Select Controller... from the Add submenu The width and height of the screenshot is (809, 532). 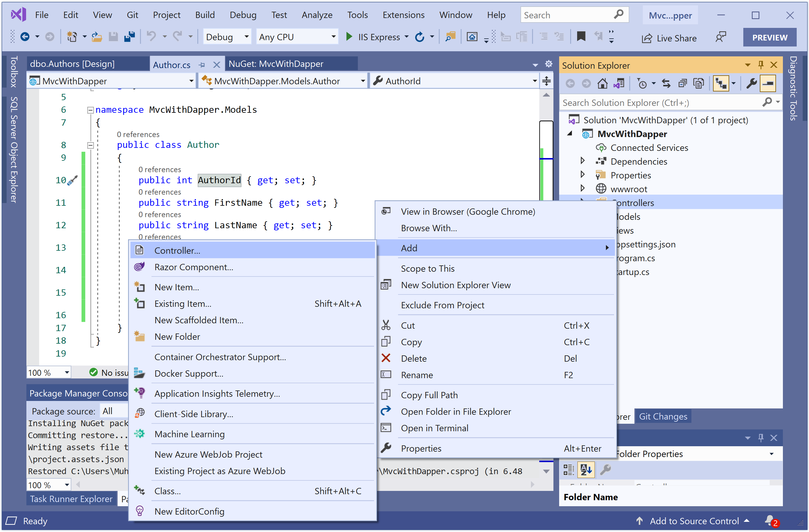click(x=177, y=250)
